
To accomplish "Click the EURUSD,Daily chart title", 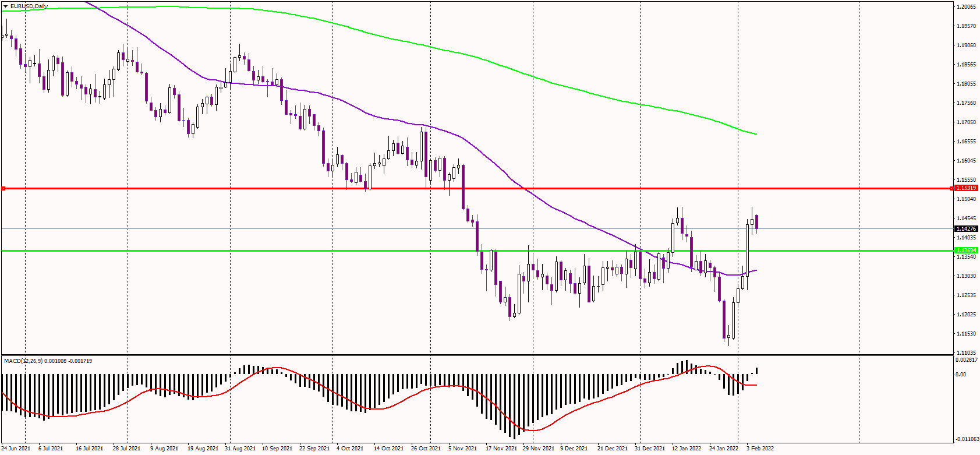I will coord(29,6).
